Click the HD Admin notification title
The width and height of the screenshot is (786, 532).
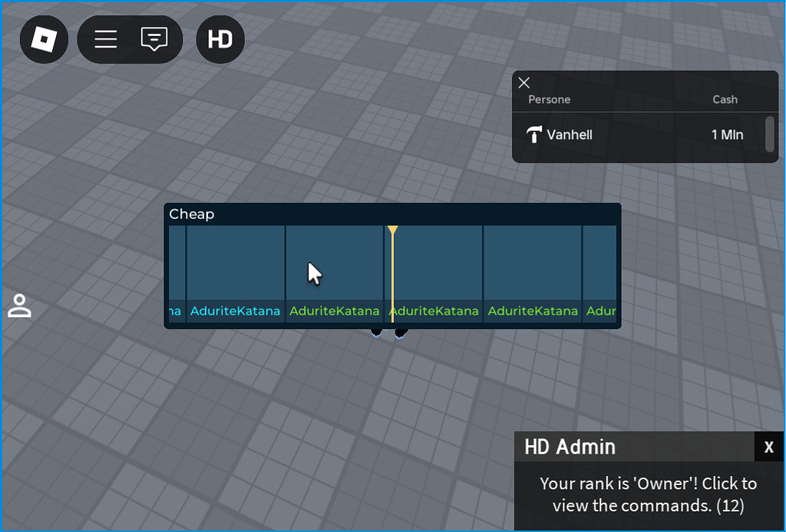[x=570, y=447]
